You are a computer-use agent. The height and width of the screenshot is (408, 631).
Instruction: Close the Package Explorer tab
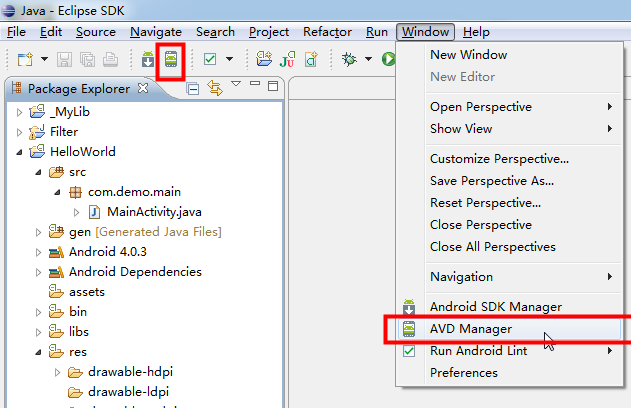142,88
